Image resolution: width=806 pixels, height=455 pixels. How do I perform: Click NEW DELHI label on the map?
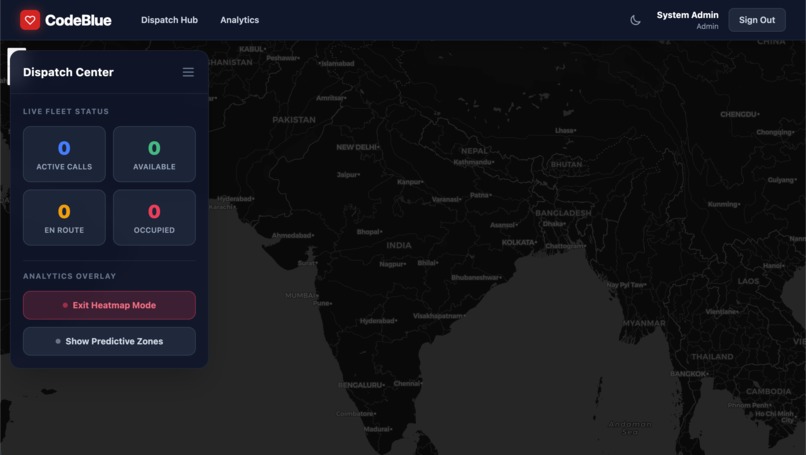(x=357, y=147)
